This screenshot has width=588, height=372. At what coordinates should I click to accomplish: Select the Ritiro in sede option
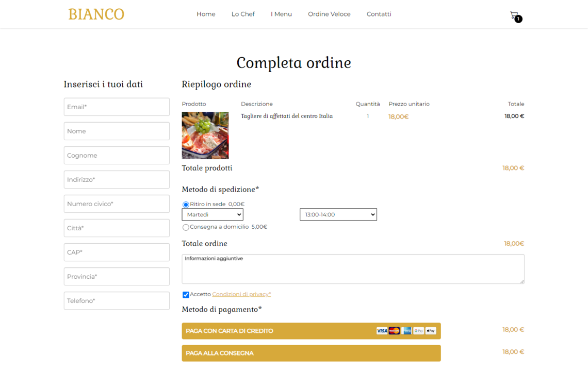(x=186, y=205)
